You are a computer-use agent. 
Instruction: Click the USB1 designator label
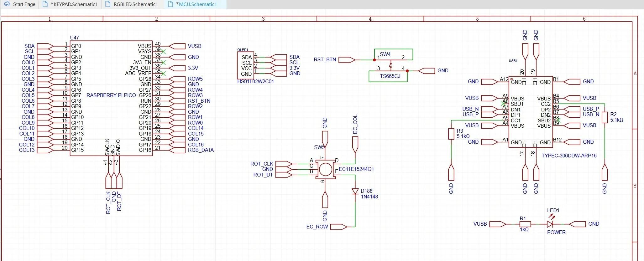pyautogui.click(x=513, y=61)
